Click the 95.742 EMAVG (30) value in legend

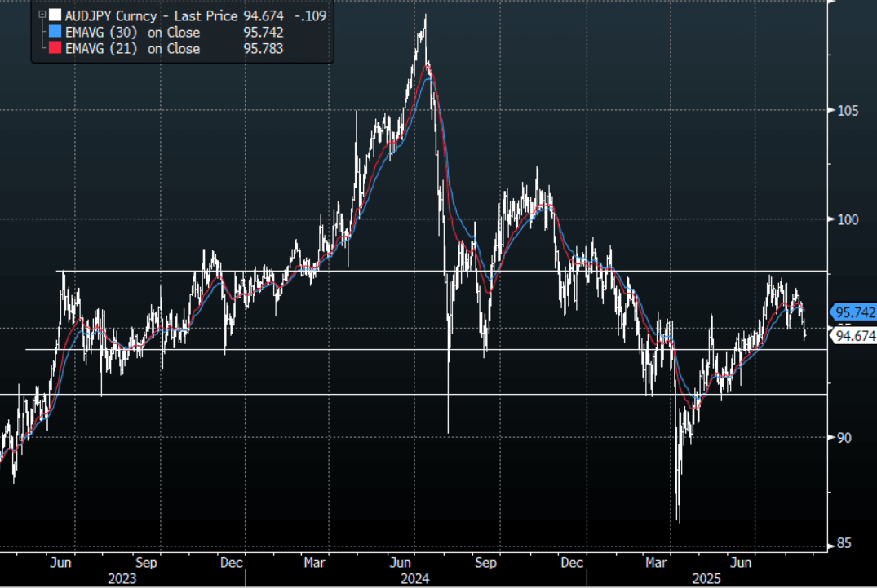[x=263, y=33]
